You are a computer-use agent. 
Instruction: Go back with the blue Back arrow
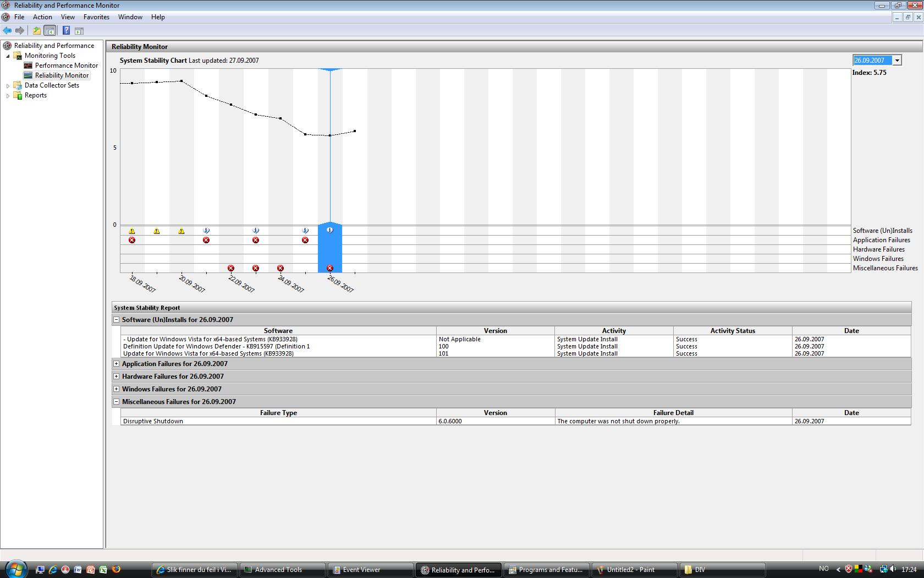(7, 31)
